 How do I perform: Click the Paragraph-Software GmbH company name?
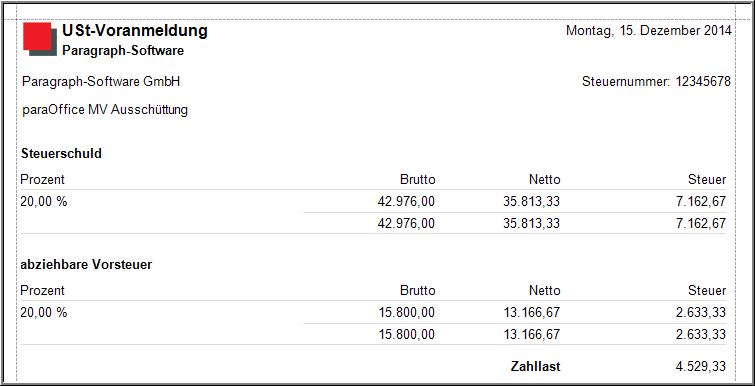pos(101,82)
